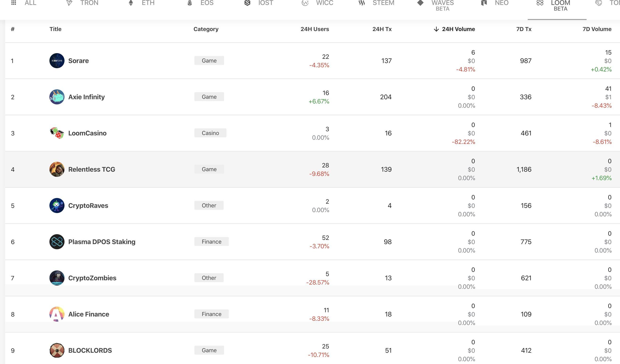
Task: Select the LoomCasino dice icon
Action: pyautogui.click(x=57, y=133)
